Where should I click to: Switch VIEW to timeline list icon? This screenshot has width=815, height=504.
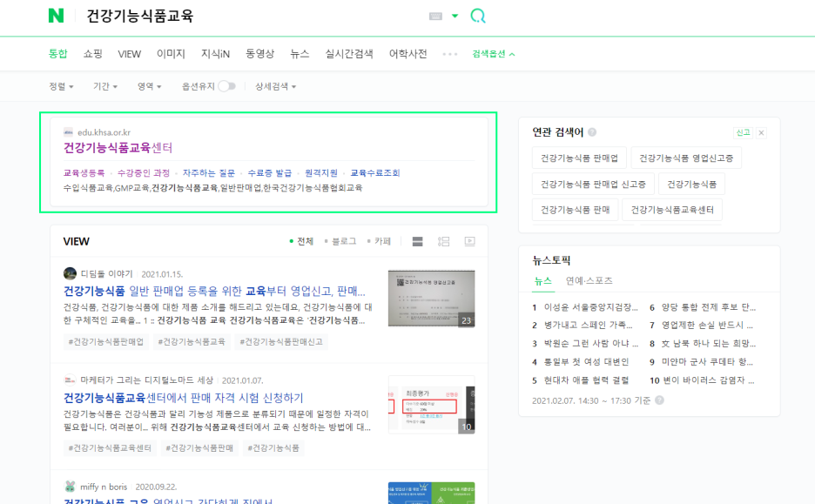click(x=443, y=241)
